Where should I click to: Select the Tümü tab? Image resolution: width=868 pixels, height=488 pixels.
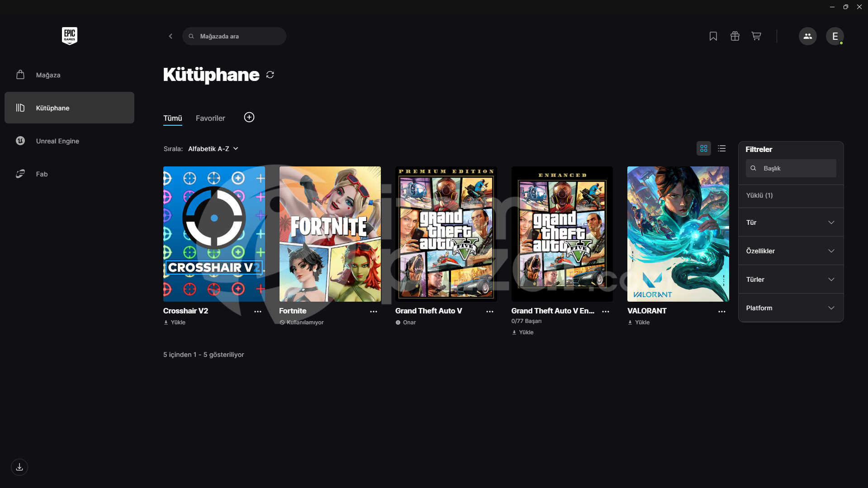(173, 118)
